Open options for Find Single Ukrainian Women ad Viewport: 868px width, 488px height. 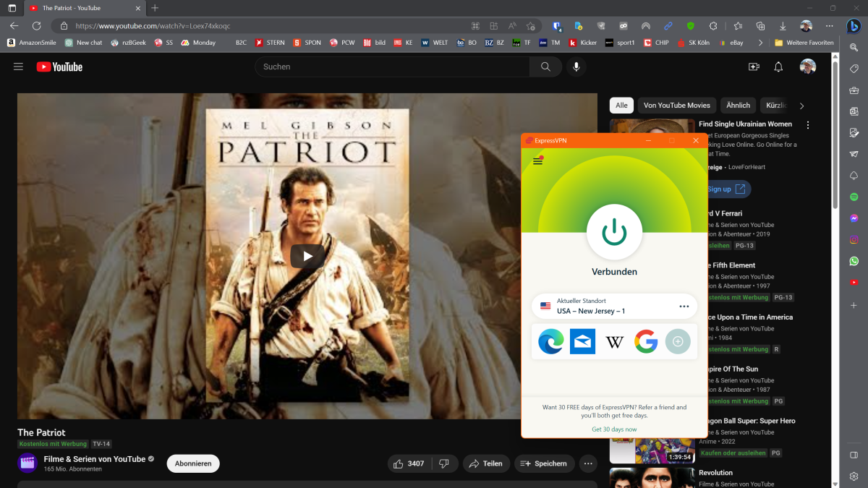coord(808,125)
